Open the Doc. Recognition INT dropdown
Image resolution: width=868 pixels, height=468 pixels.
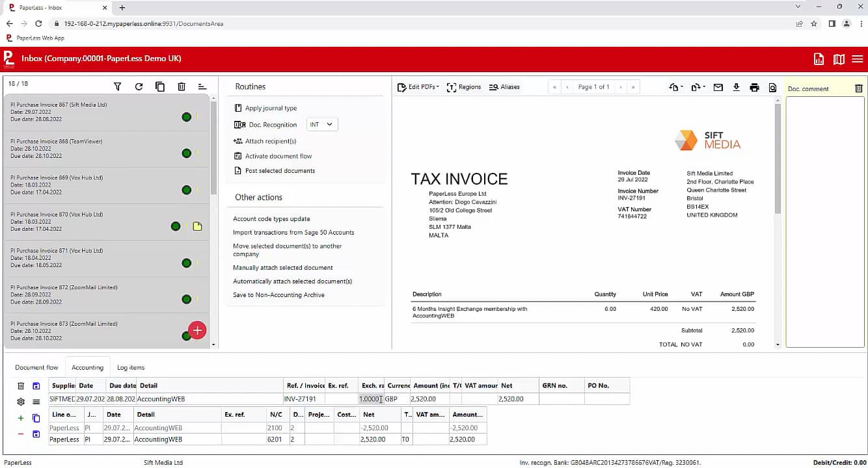point(321,124)
